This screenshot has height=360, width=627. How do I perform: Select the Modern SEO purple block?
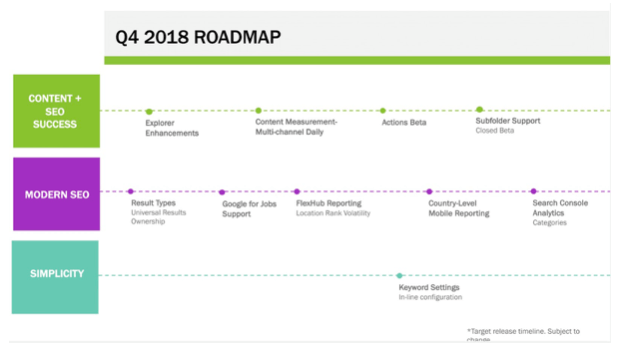coord(56,194)
